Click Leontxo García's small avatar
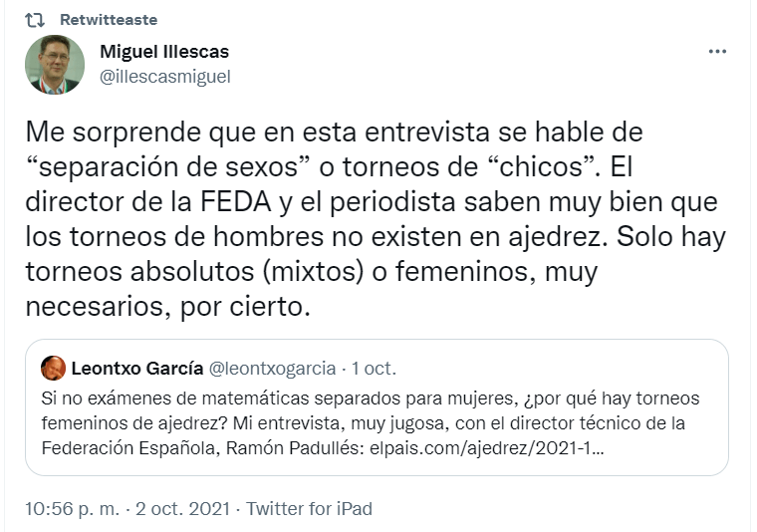Viewport: 757px width, 532px height. (x=53, y=369)
